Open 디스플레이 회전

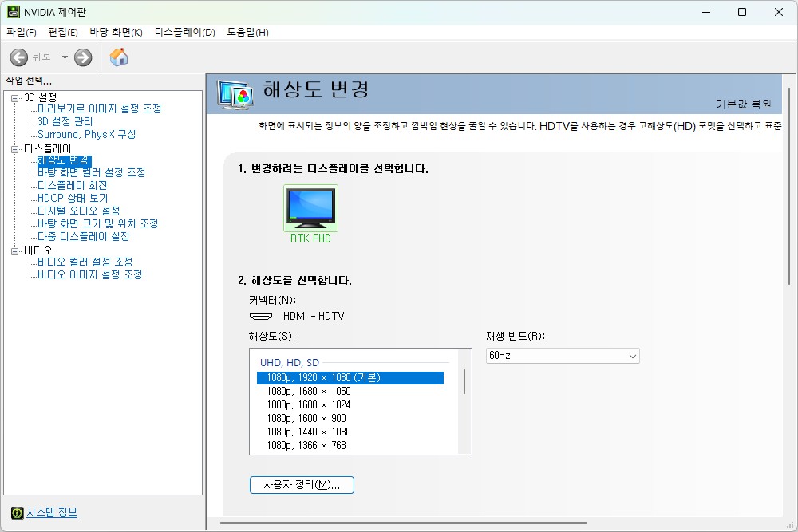click(73, 186)
